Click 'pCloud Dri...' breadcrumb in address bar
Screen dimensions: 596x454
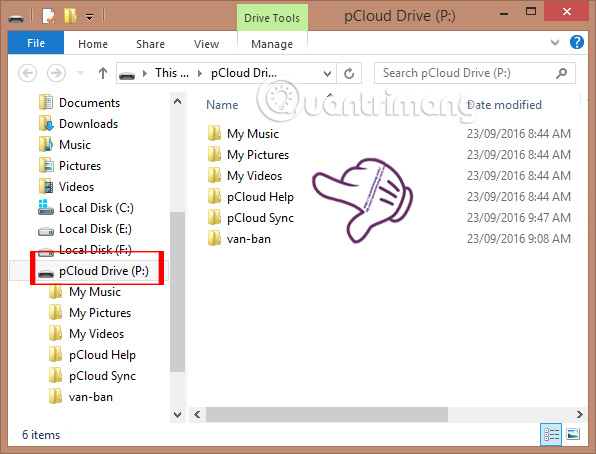pos(244,73)
